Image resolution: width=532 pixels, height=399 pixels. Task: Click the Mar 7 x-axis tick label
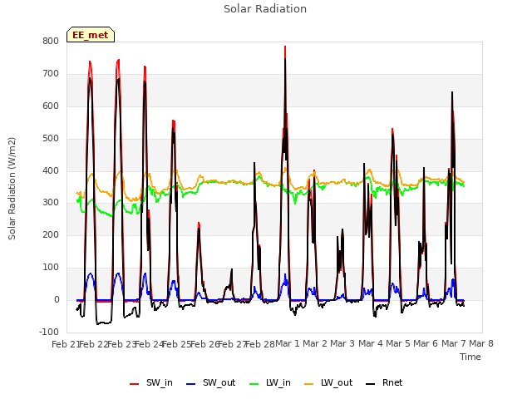click(454, 343)
